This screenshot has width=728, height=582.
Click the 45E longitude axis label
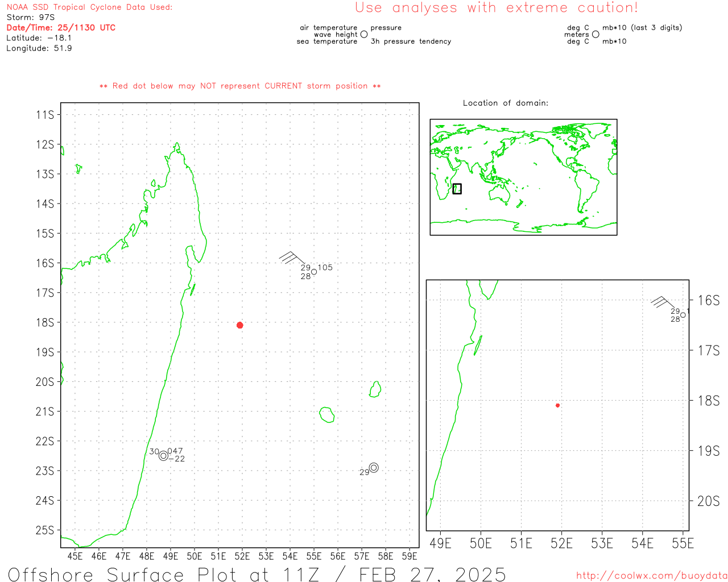pyautogui.click(x=75, y=556)
